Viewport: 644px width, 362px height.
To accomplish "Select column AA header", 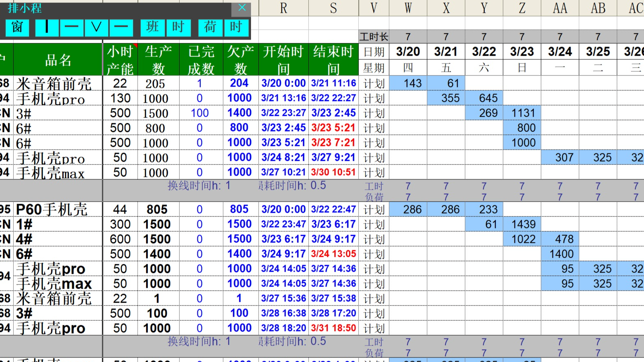I will (x=560, y=8).
